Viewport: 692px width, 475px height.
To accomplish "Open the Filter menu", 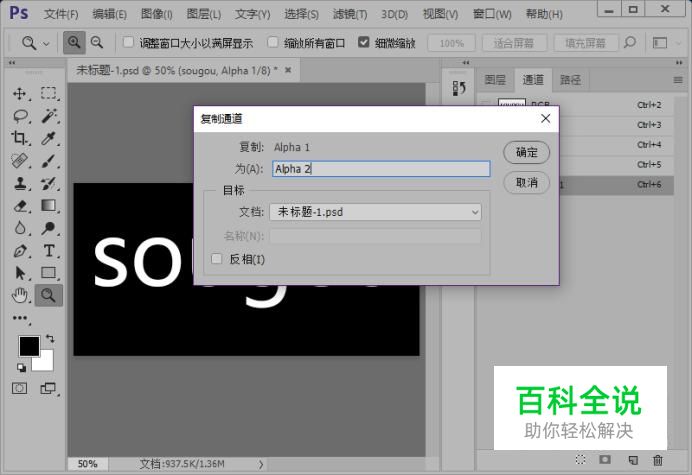I will tap(350, 15).
